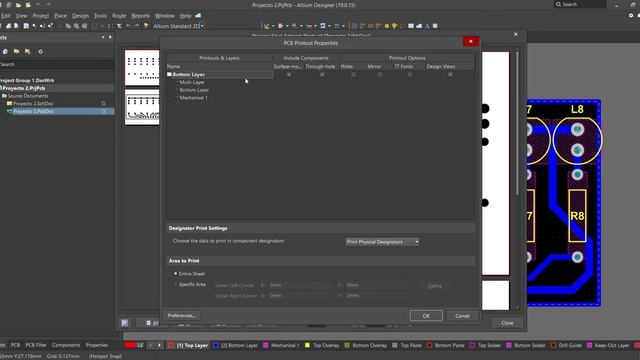Switch to the Bottom Layer tab
The image size is (640, 360).
pyautogui.click(x=239, y=345)
